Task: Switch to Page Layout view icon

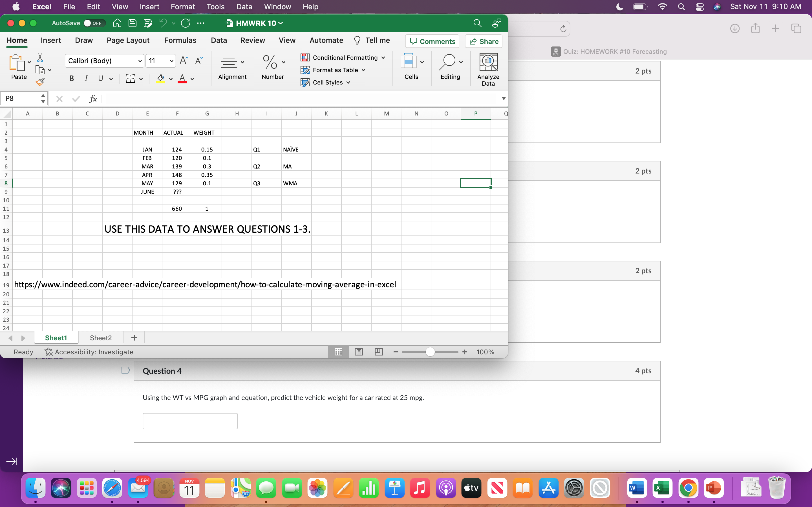Action: [x=359, y=352]
